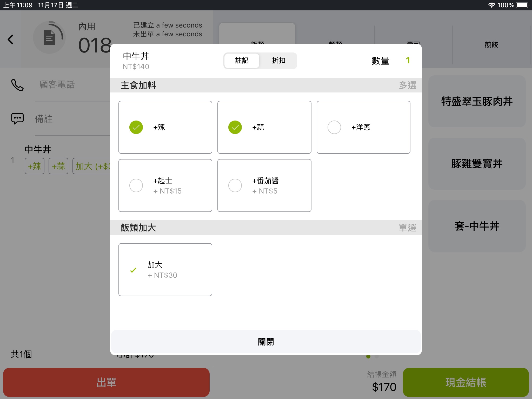The width and height of the screenshot is (532, 399).
Task: Tap the Wi-Fi status icon
Action: 491,5
